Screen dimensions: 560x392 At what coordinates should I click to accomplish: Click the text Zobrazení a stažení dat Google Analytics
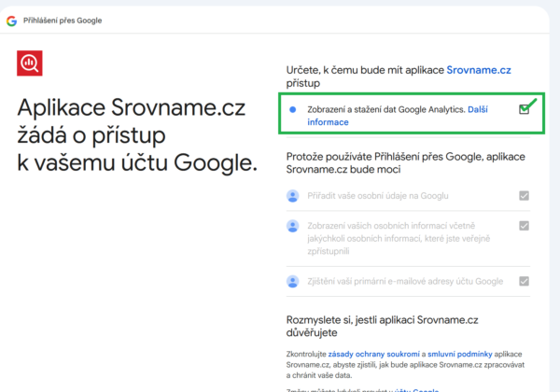click(x=386, y=109)
